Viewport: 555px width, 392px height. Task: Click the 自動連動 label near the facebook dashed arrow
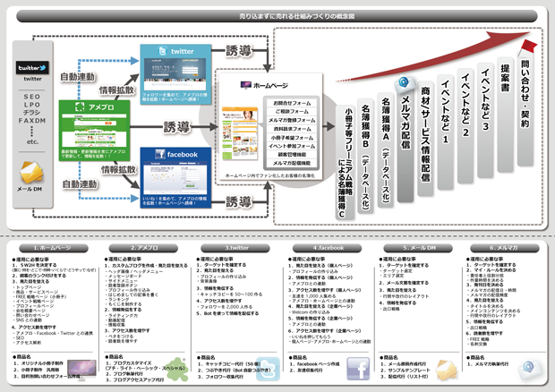pyautogui.click(x=80, y=184)
